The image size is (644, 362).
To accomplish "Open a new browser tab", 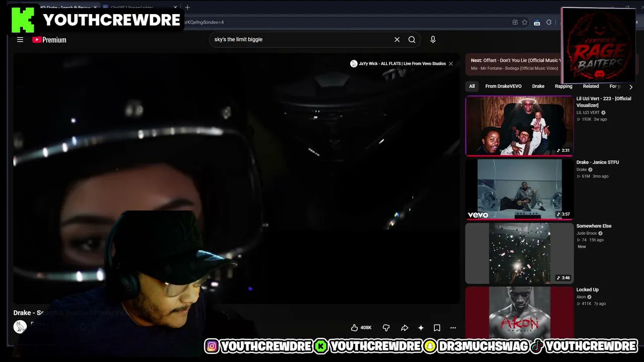I will 187,7.
